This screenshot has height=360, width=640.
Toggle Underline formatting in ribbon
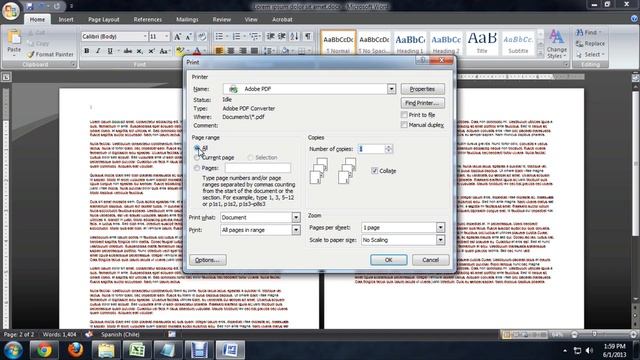pos(109,51)
